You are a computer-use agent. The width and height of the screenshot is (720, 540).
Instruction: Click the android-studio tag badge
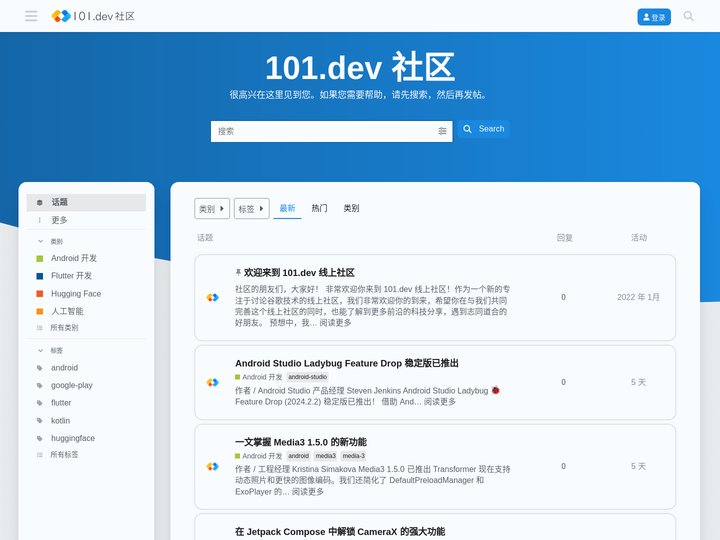308,377
